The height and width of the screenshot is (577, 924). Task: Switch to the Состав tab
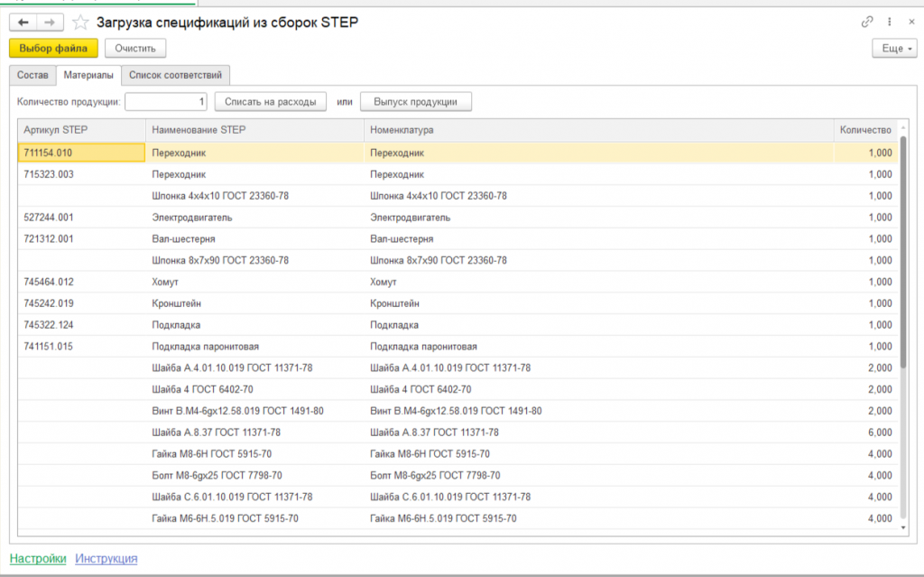32,75
